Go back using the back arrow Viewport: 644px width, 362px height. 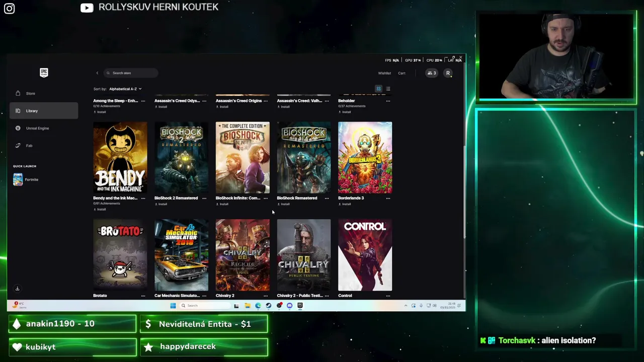97,73
